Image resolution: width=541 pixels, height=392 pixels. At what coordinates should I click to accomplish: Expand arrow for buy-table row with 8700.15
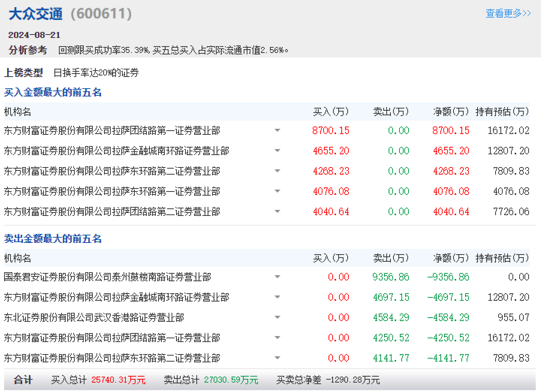[x=277, y=130]
